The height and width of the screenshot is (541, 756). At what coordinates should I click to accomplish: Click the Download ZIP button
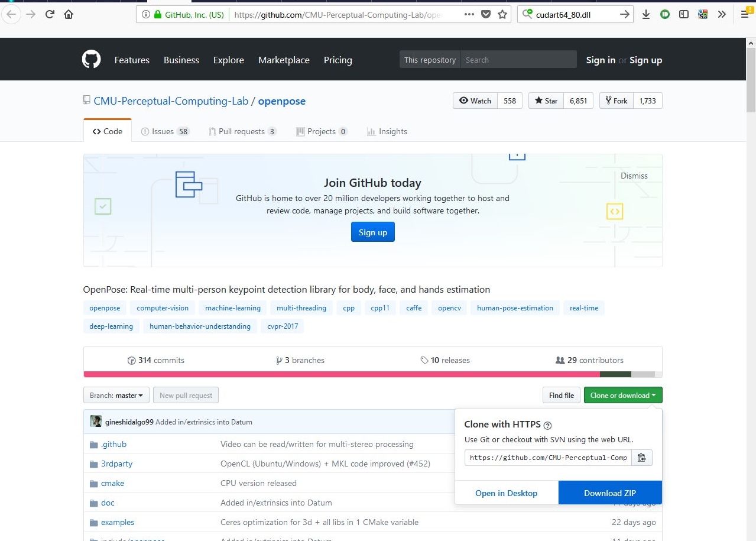(x=609, y=493)
